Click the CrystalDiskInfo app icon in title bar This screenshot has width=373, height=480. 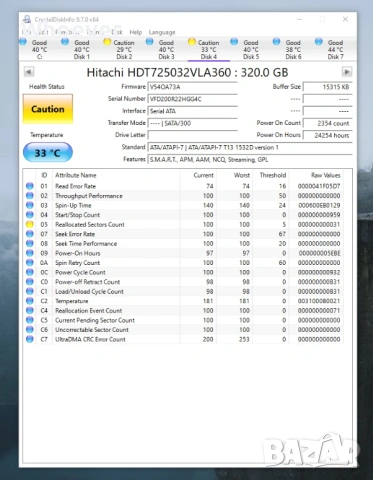(27, 19)
